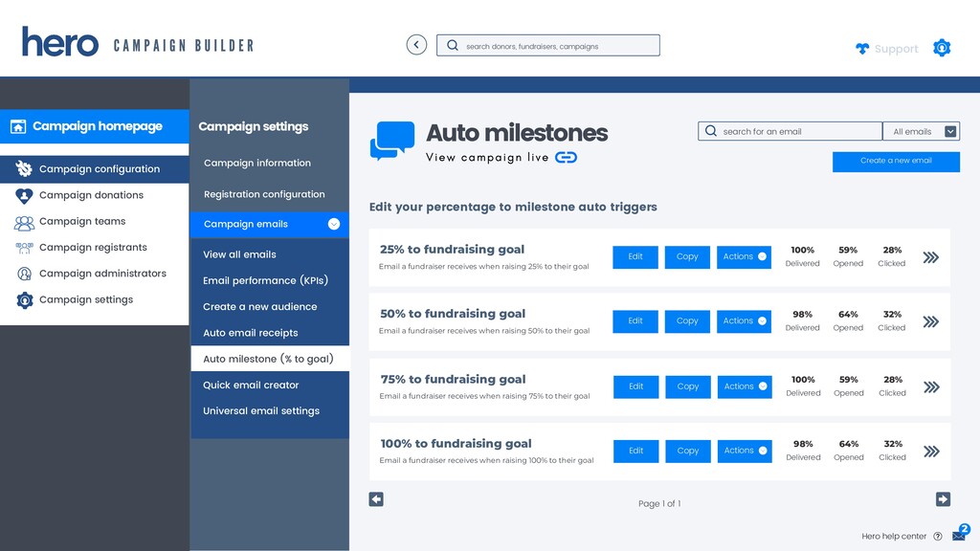Select View all emails

(239, 254)
